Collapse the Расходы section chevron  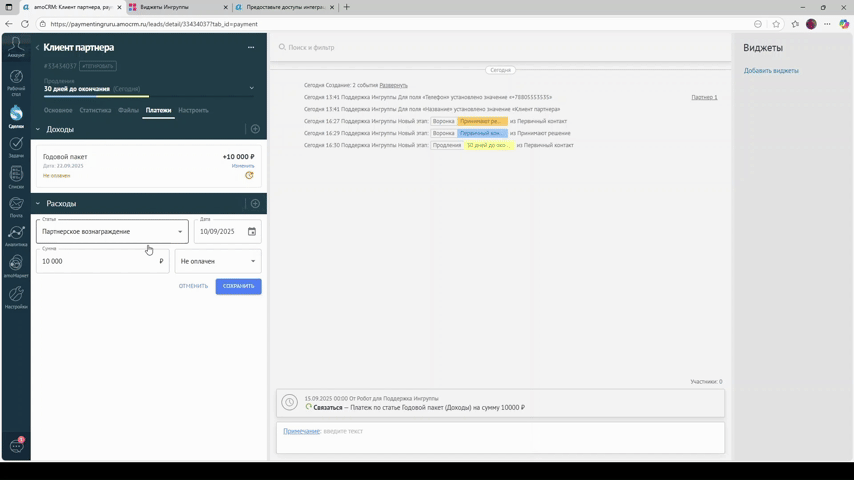(x=38, y=204)
